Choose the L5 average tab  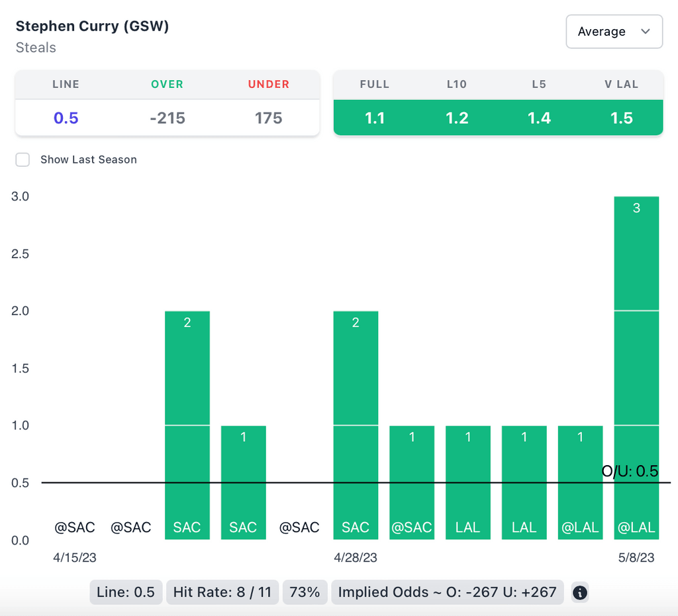540,118
